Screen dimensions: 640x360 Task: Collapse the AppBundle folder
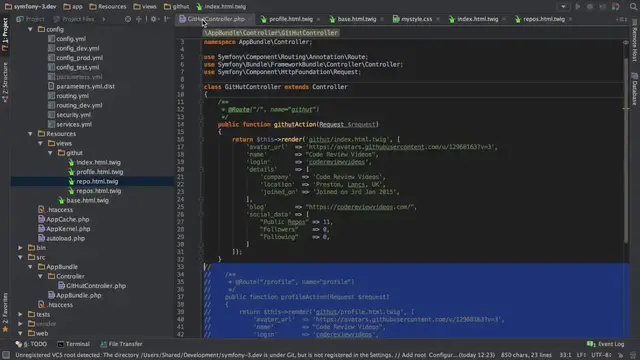point(30,267)
